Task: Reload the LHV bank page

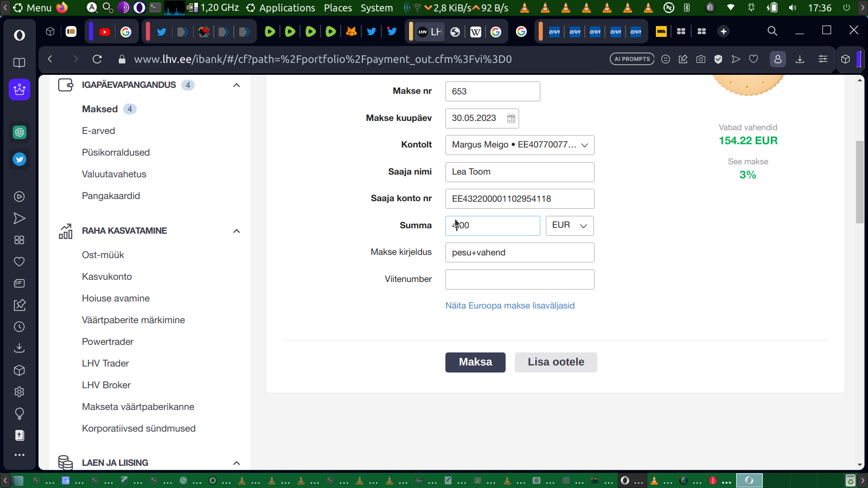Action: 97,59
